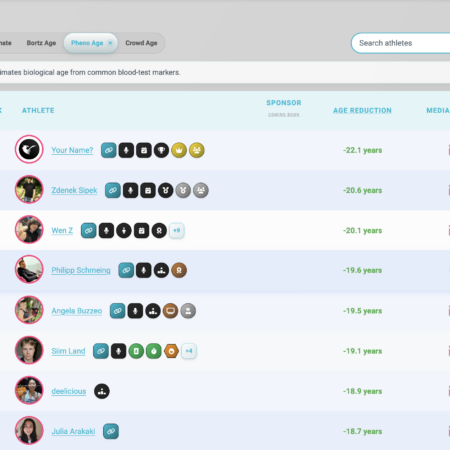Image resolution: width=450 pixels, height=450 pixels.
Task: Click the microphone badge beside Wen Z
Action: [x=106, y=230]
